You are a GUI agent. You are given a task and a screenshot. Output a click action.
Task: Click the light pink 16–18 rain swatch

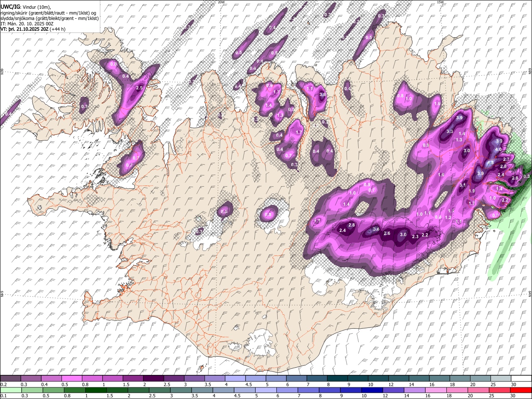pyautogui.click(x=436, y=390)
